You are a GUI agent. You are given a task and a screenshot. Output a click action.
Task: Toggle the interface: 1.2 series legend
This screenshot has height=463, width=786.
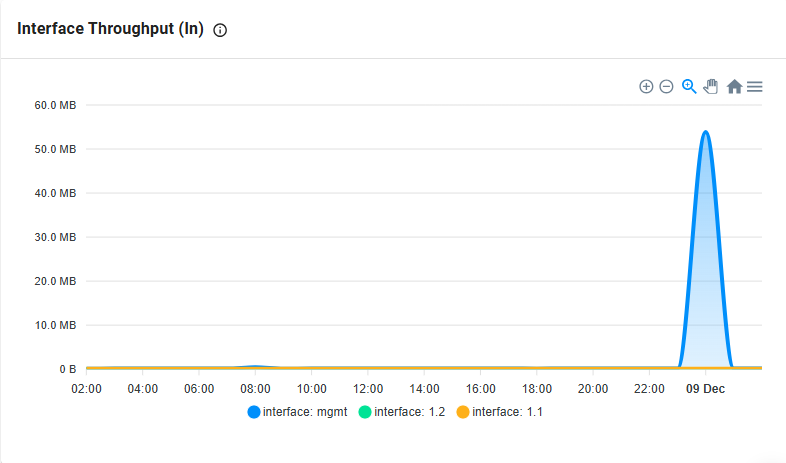[402, 412]
